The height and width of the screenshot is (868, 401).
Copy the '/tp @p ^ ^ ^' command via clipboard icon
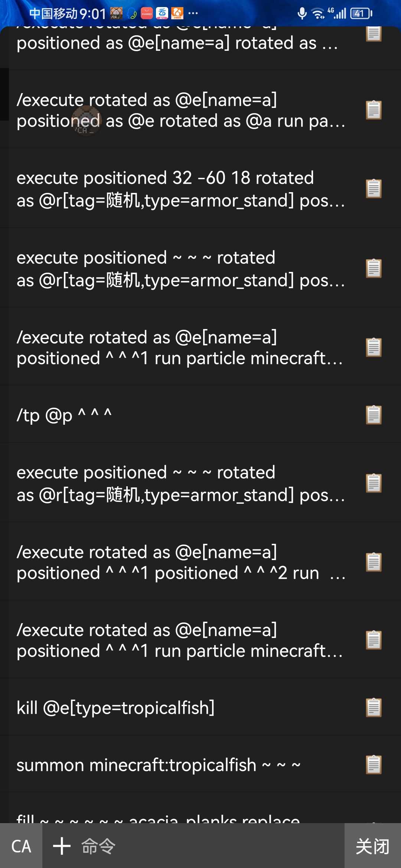click(374, 415)
